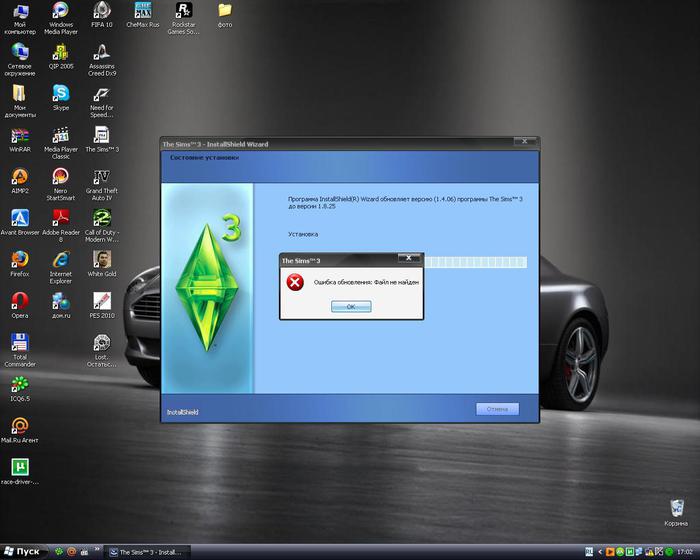Expand hidden system tray icons arrow
Screen dimensions: 700x560
[x=600, y=552]
